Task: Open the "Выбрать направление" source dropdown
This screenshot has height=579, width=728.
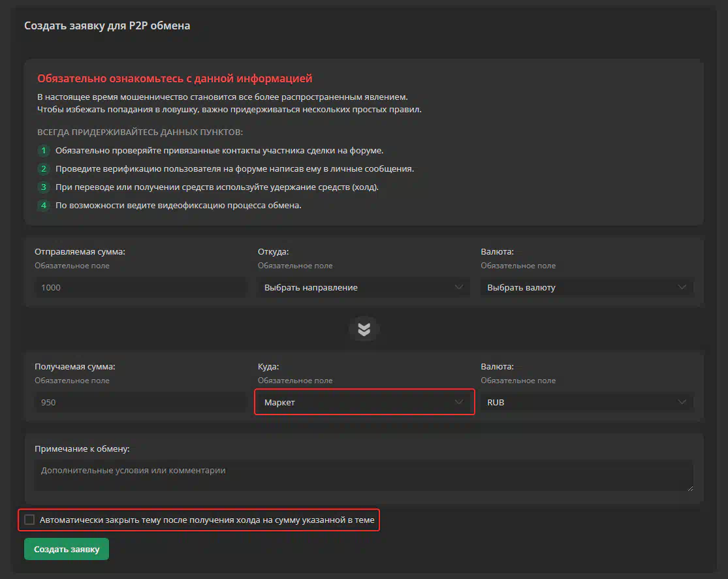Action: [x=364, y=287]
